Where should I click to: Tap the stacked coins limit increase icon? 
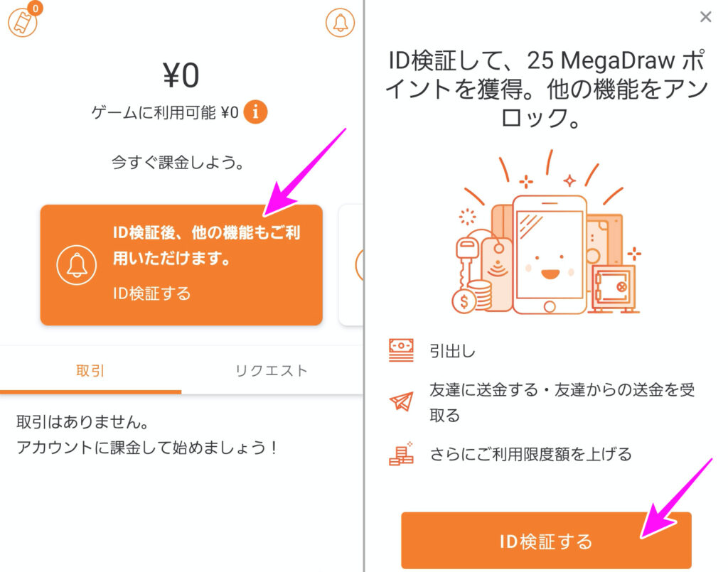(x=401, y=453)
